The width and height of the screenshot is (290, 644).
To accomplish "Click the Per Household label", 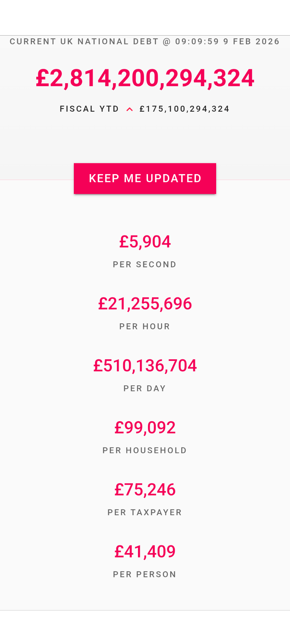I will pos(145,450).
